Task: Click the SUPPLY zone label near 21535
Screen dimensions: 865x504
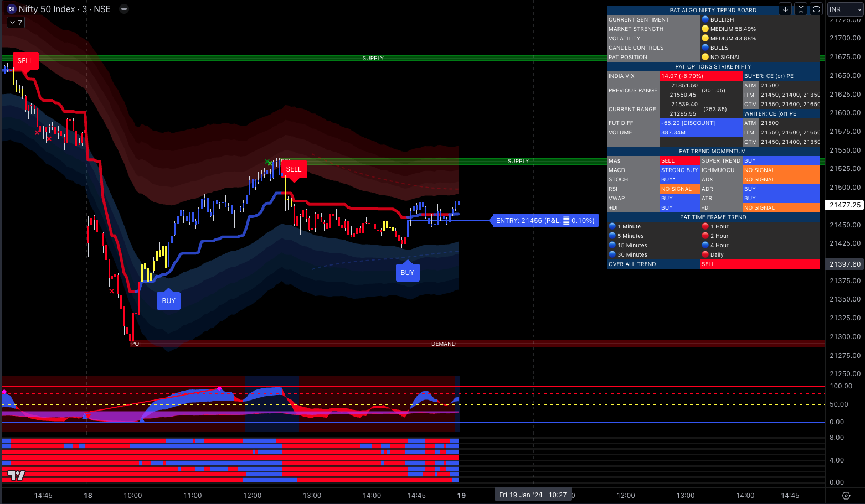Action: 518,161
